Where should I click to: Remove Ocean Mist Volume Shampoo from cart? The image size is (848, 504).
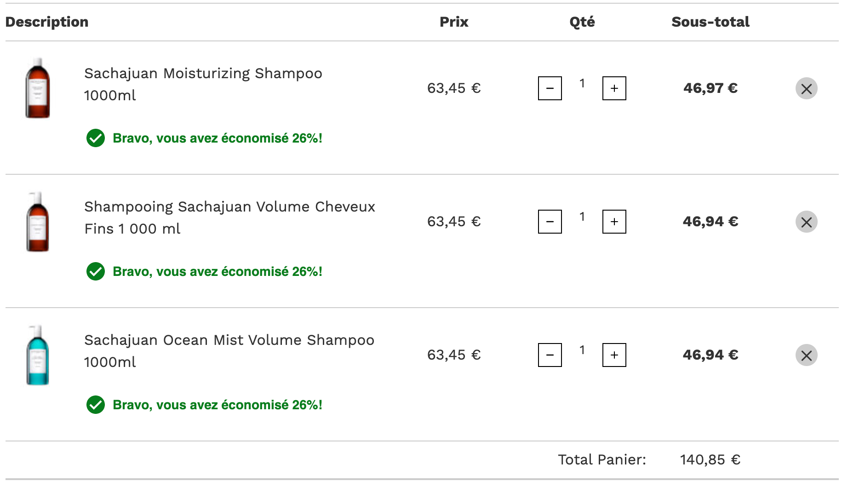coord(806,355)
